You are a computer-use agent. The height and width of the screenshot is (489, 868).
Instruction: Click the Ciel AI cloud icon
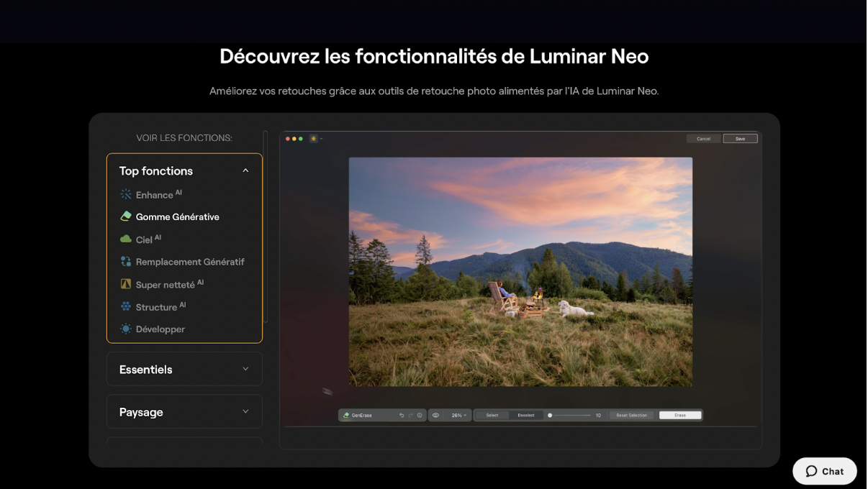pyautogui.click(x=126, y=239)
